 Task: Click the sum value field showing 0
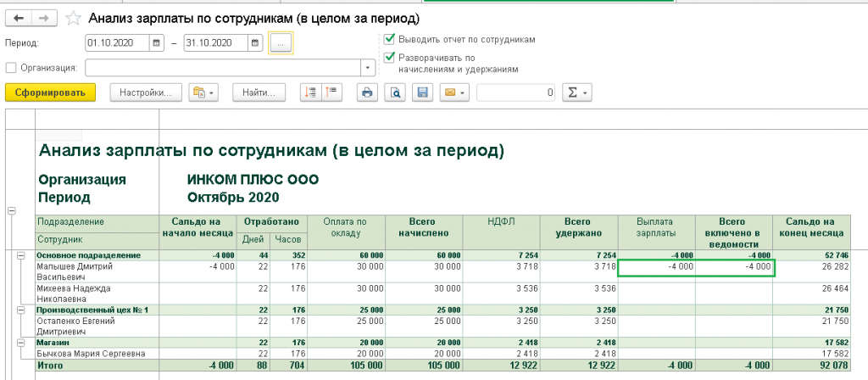click(x=516, y=92)
